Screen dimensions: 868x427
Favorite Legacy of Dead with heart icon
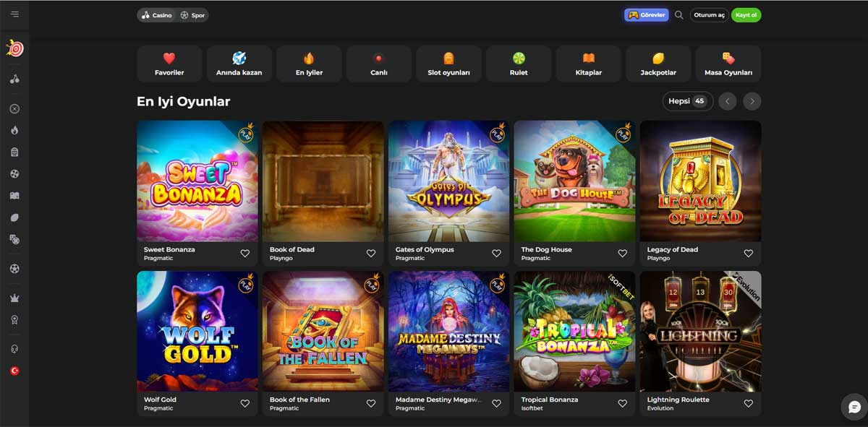(x=748, y=254)
